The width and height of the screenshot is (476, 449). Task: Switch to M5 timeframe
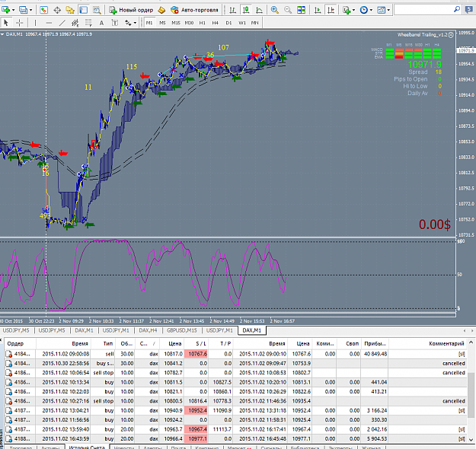click(x=162, y=23)
